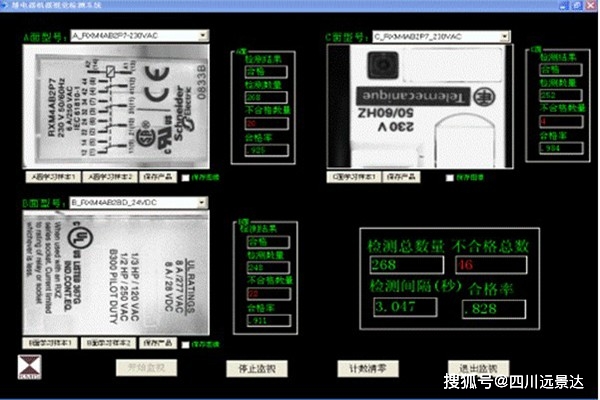Select the B面学习样本2 button
The image size is (600, 400).
tap(109, 343)
